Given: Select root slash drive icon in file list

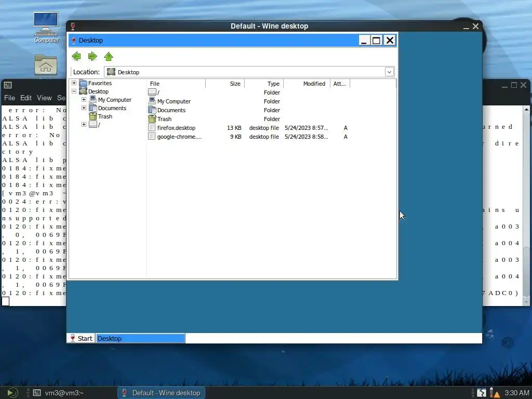Looking at the screenshot, I should tap(152, 92).
